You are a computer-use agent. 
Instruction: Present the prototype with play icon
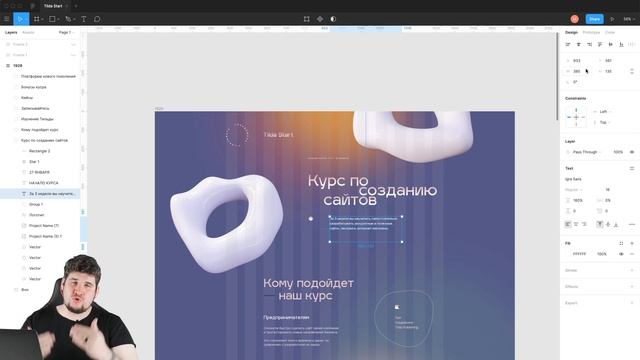coord(612,19)
